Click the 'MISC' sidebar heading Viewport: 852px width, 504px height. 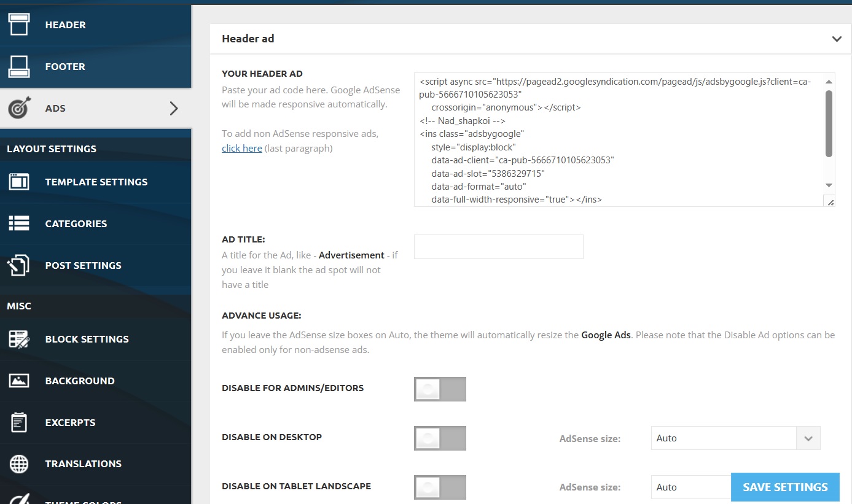pyautogui.click(x=19, y=306)
